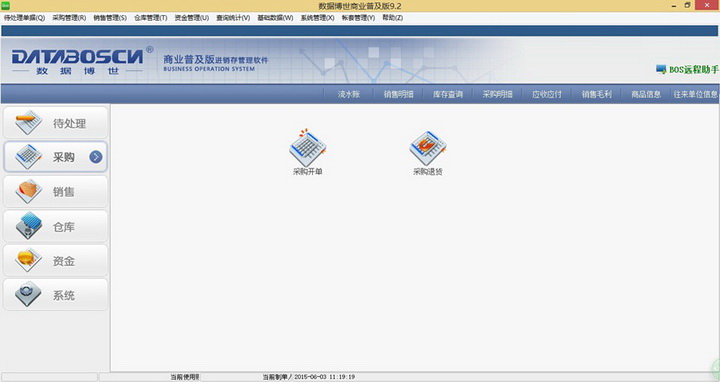Click the 库存查询 toolbar shortcut
Screen dimensions: 720x382
point(448,94)
